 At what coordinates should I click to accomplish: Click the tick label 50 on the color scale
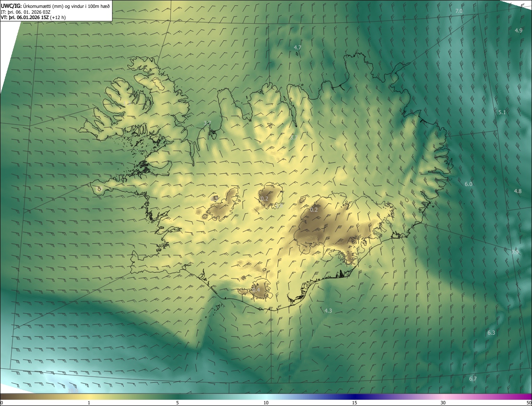(529, 403)
